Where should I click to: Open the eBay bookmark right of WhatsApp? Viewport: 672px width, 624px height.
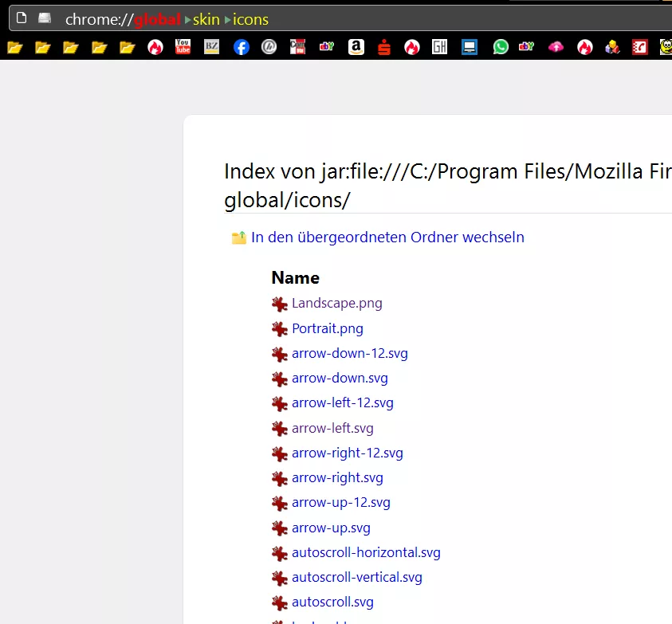tap(526, 47)
